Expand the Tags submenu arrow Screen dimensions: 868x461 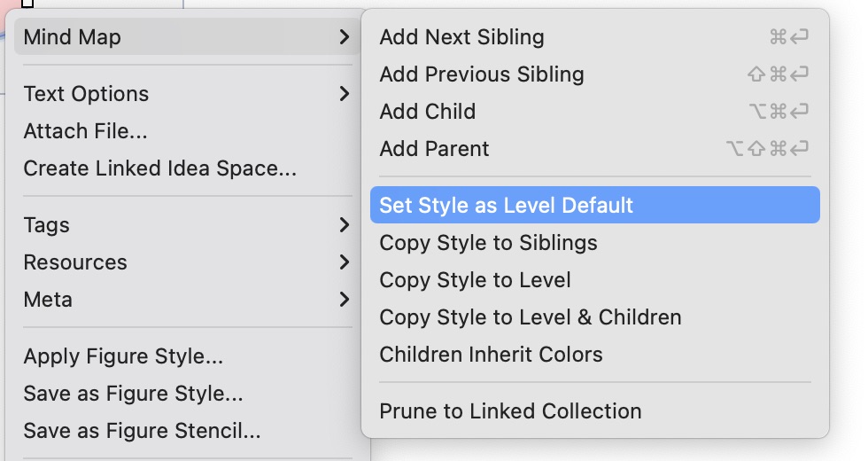(x=345, y=225)
